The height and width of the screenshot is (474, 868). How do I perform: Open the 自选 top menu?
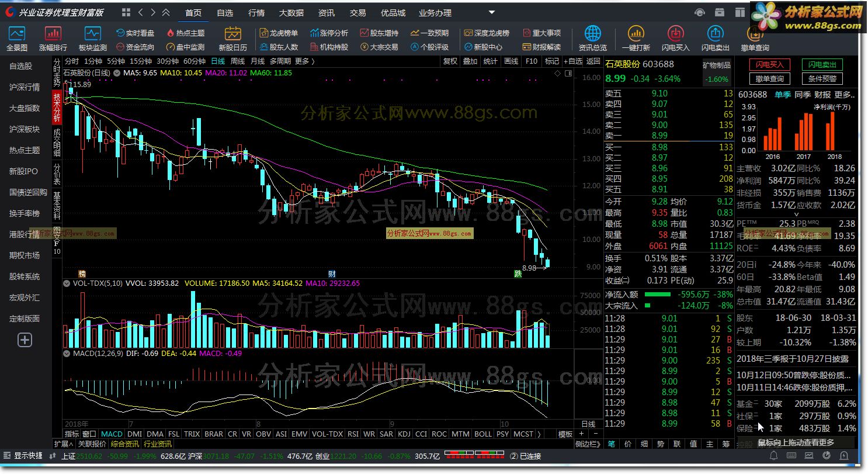tap(225, 12)
